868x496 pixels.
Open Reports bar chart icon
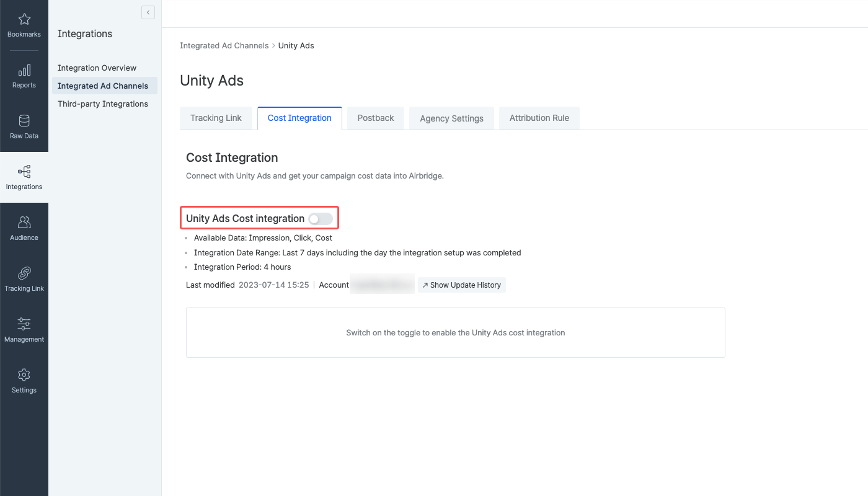coord(24,70)
